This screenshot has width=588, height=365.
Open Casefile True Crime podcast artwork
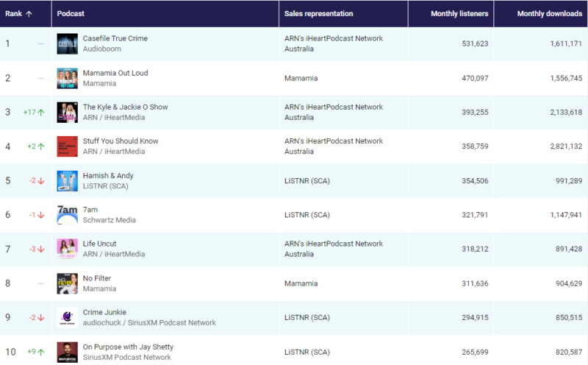coord(67,43)
